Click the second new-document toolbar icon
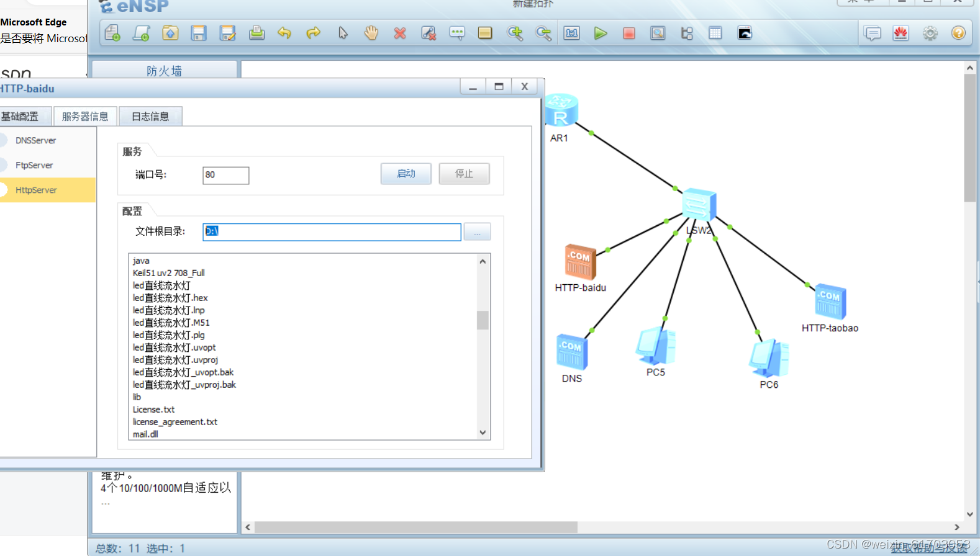 click(142, 33)
